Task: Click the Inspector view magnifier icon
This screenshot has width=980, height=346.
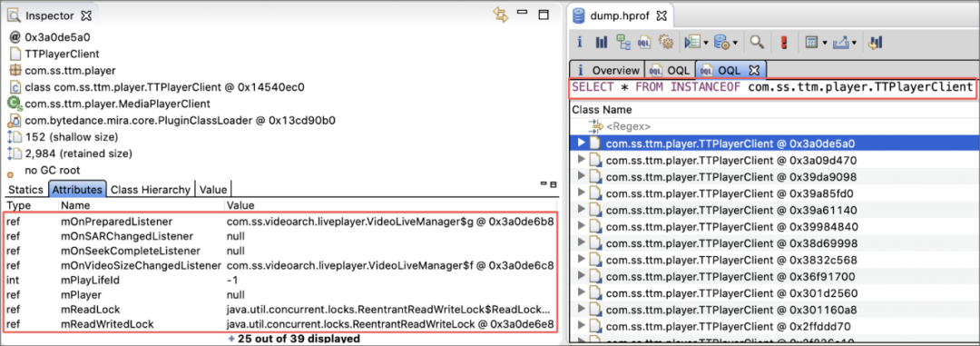Action: (14, 15)
